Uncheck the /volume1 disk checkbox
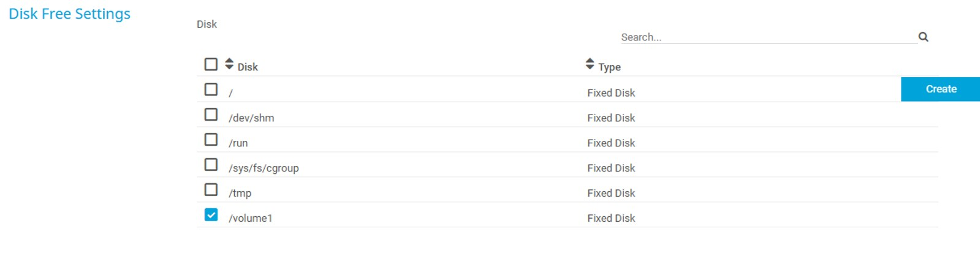 211,215
